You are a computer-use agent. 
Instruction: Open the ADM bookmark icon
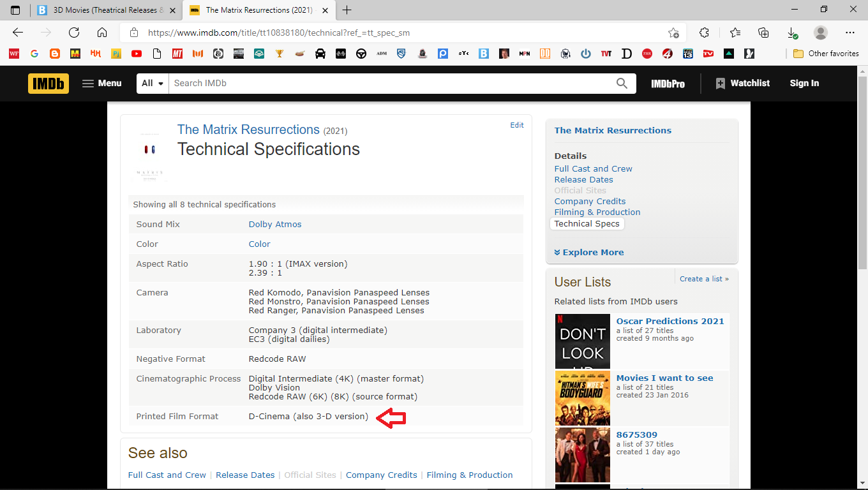click(382, 54)
